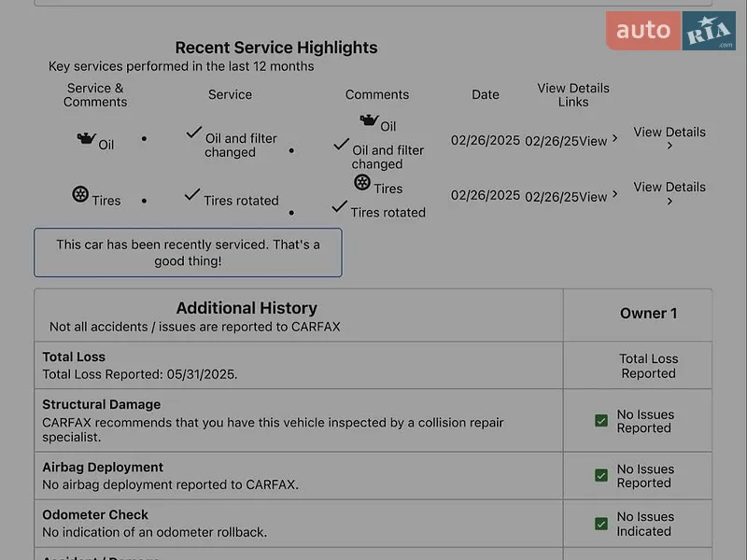Viewport: 747px width, 560px height.
Task: Click '02/26/25View' link in tires row
Action: click(x=566, y=197)
